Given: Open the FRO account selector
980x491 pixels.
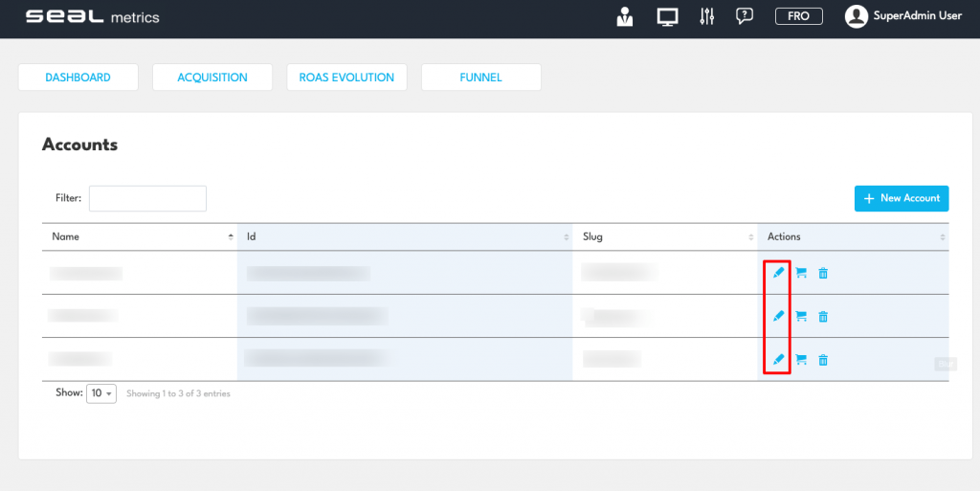Looking at the screenshot, I should [x=798, y=16].
